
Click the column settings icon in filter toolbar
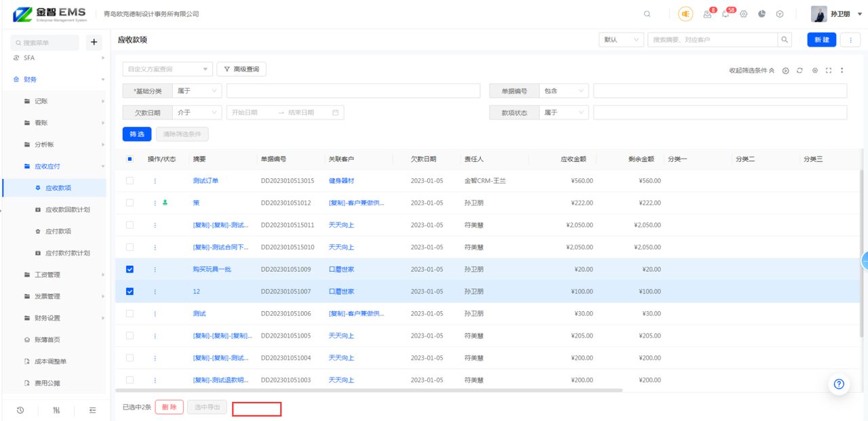[x=814, y=71]
